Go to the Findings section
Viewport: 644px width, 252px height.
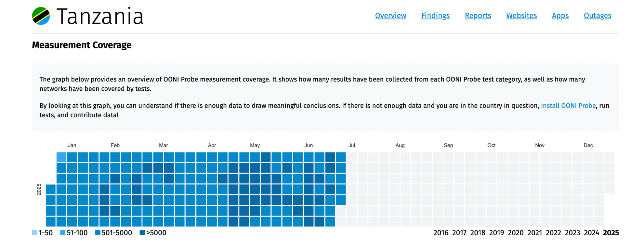(x=435, y=15)
